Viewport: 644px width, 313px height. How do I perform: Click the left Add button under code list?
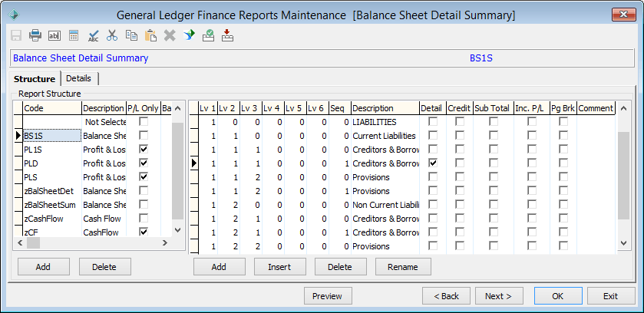pyautogui.click(x=43, y=267)
